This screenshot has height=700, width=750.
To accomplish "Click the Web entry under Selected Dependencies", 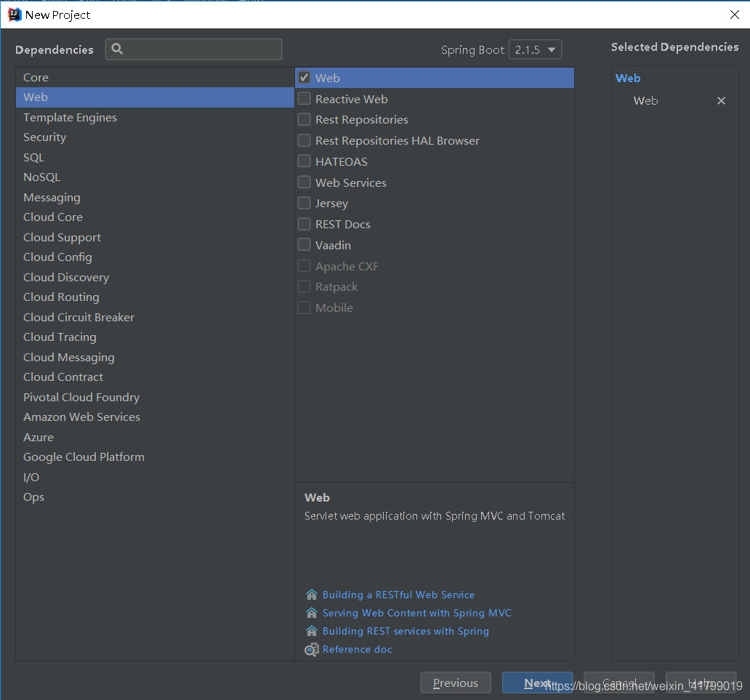I will pos(646,100).
